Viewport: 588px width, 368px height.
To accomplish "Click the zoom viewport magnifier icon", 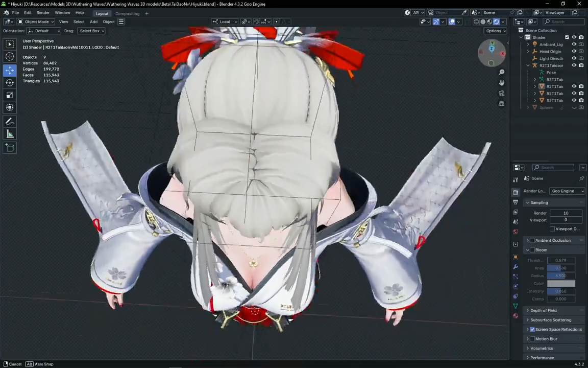I will (501, 72).
